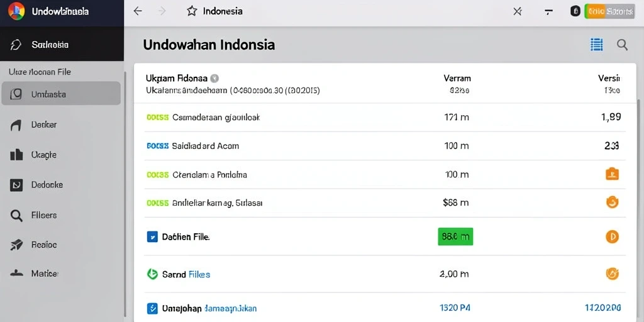The width and height of the screenshot is (644, 322).
Task: Open the Filsers sidebar item
Action: (61, 215)
